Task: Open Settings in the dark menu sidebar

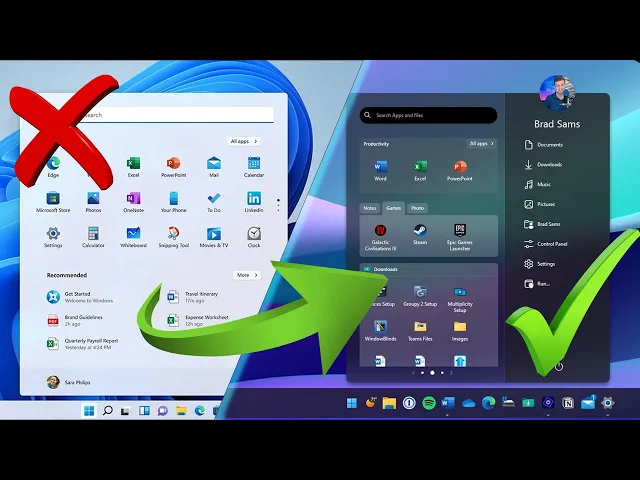Action: (x=540, y=264)
